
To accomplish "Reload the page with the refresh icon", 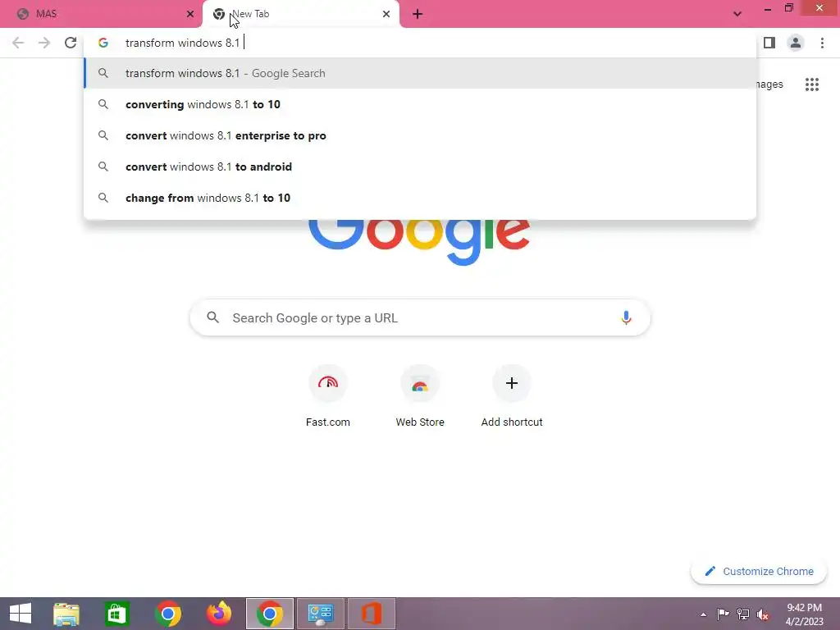I will 71,43.
